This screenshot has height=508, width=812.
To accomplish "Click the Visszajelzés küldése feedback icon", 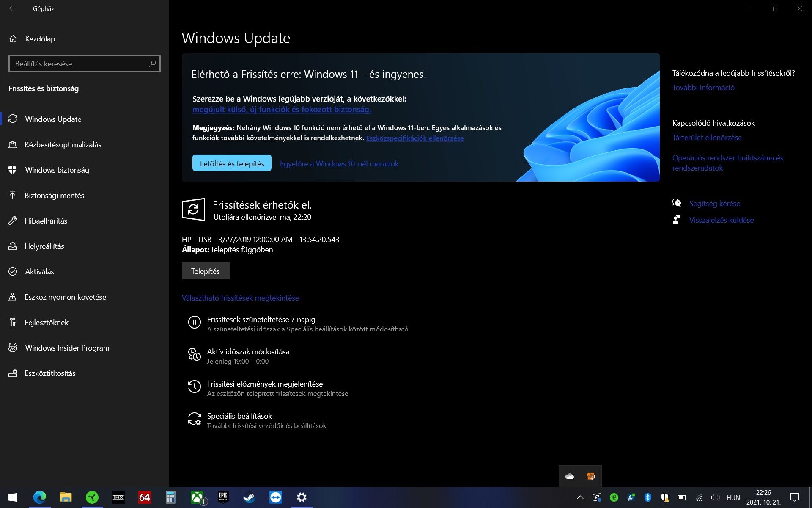I will (677, 220).
